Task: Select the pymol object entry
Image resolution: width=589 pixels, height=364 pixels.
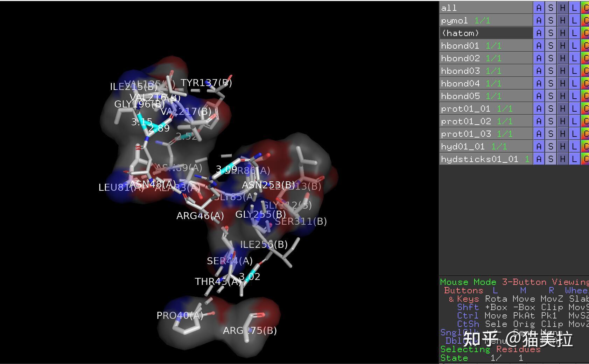Action: click(486, 20)
